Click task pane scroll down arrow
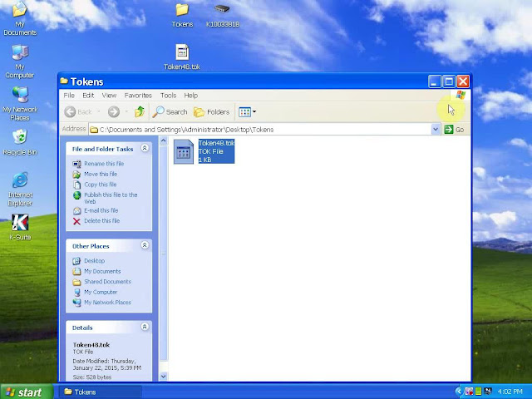The image size is (532, 399). (x=163, y=376)
